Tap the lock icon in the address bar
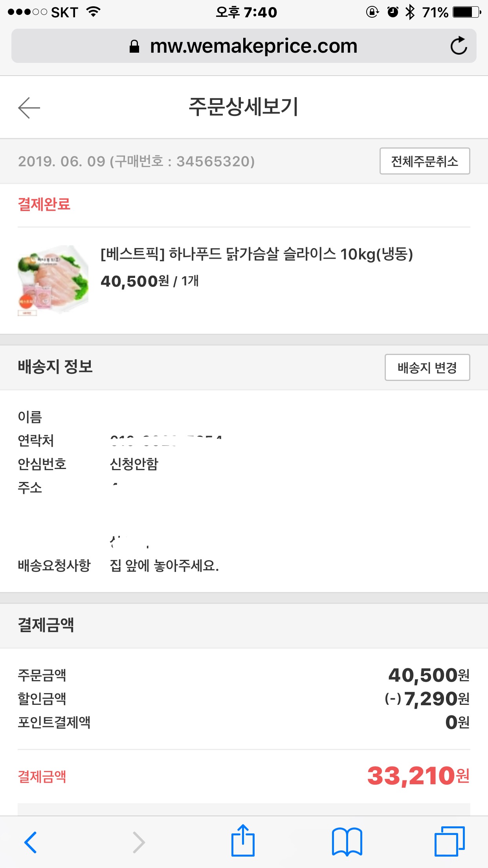The image size is (488, 868). pyautogui.click(x=134, y=46)
